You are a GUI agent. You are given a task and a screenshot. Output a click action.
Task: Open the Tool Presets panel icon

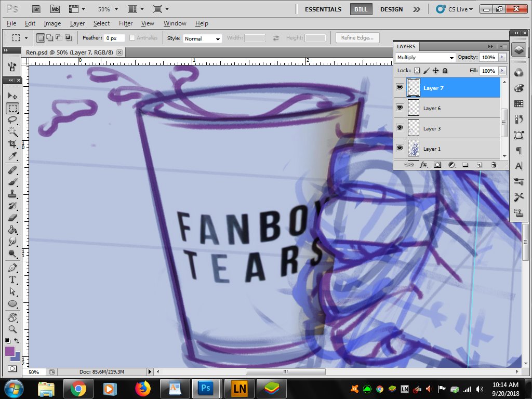pos(519,197)
